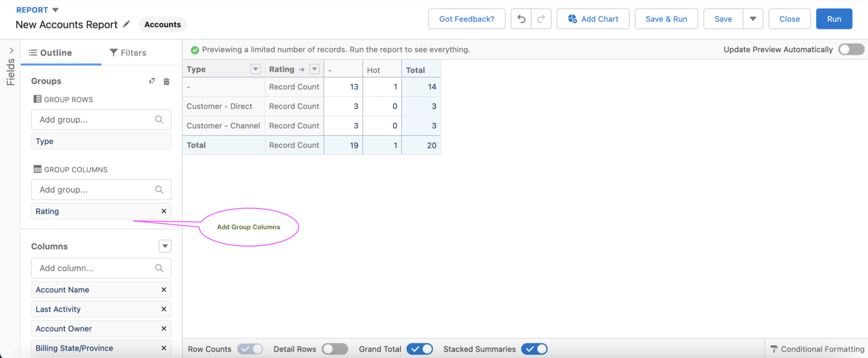Open the REPORT type dropdown
Viewport: 868px width, 358px height.
click(x=37, y=10)
